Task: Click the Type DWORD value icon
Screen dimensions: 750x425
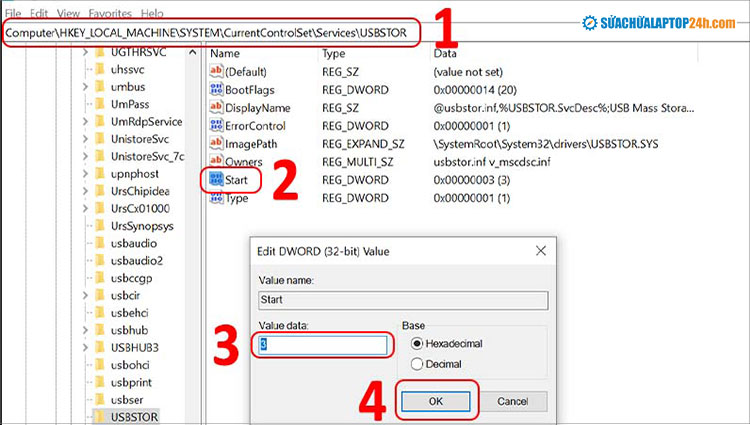Action: click(216, 197)
